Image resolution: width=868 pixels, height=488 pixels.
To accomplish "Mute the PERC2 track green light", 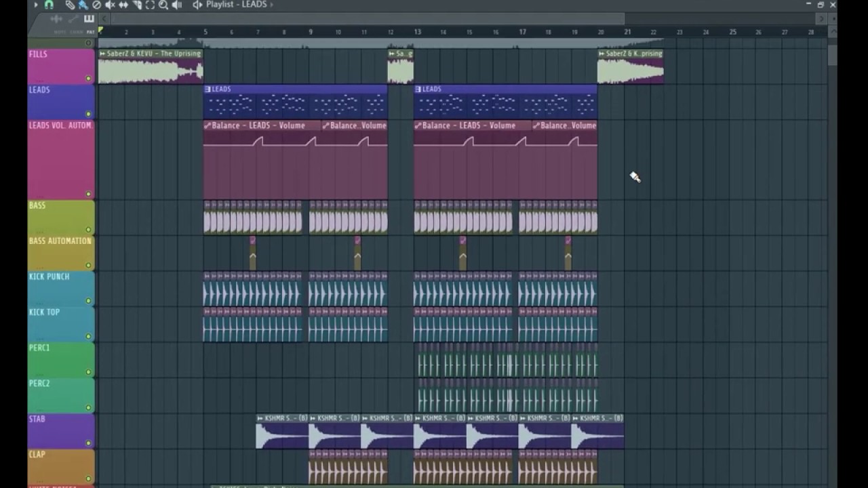I will pos(88,408).
